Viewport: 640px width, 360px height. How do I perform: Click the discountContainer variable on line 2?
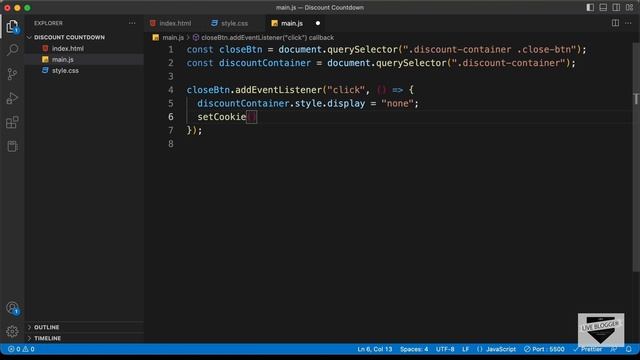click(265, 63)
